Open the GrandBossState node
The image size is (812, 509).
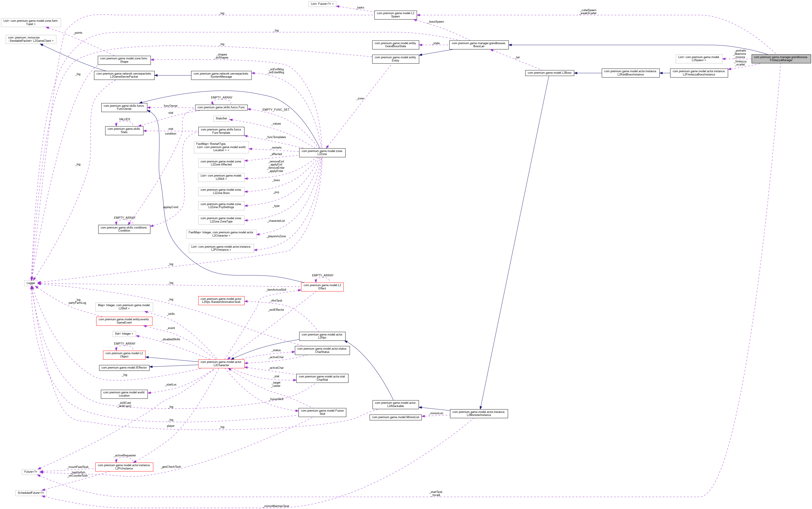point(395,45)
